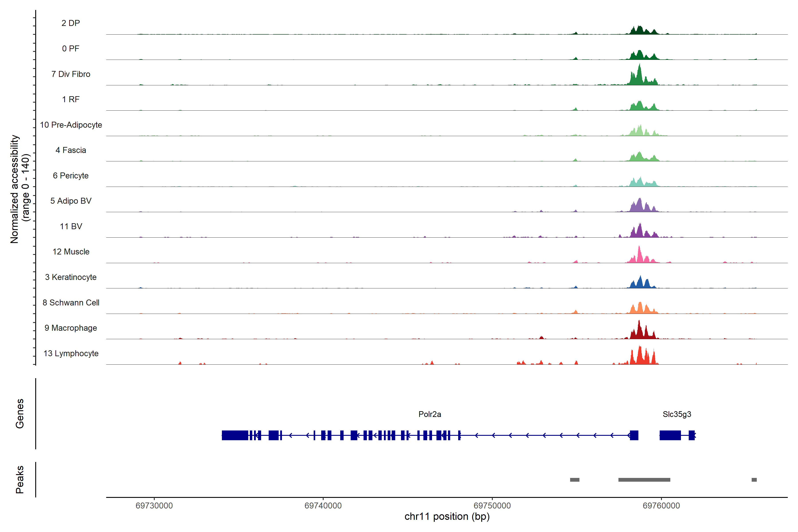Click the rightmost small gray peak bar

[x=754, y=480]
